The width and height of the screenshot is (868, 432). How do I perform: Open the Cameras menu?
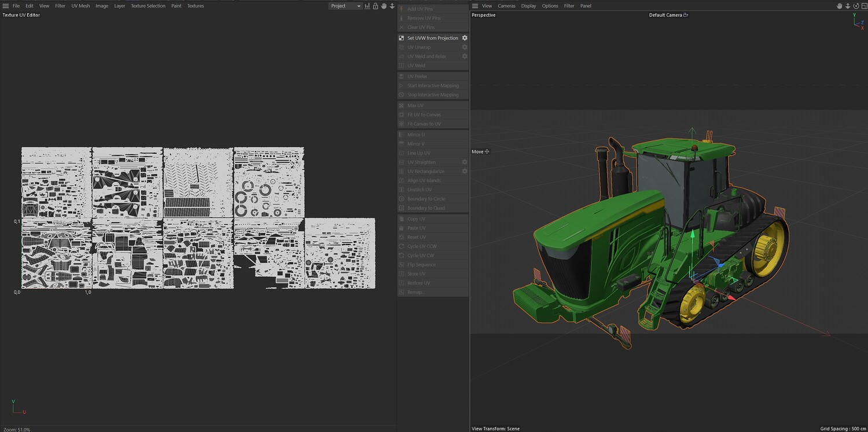pyautogui.click(x=506, y=6)
